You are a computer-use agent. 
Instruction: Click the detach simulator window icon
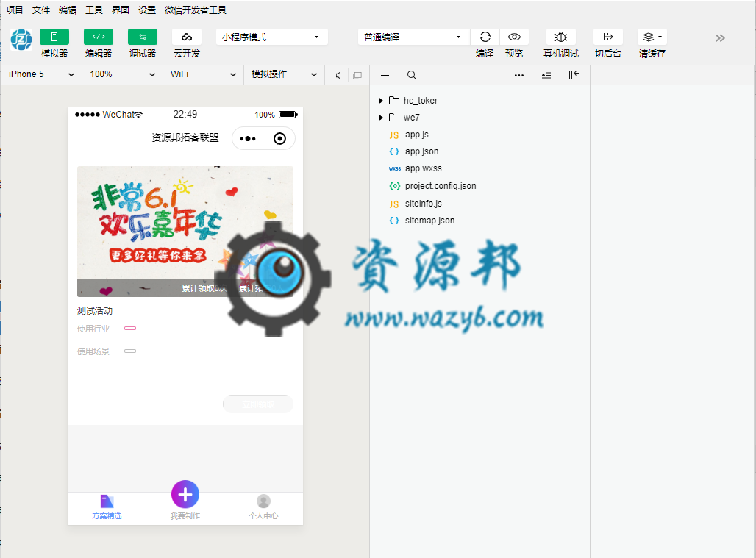point(357,75)
